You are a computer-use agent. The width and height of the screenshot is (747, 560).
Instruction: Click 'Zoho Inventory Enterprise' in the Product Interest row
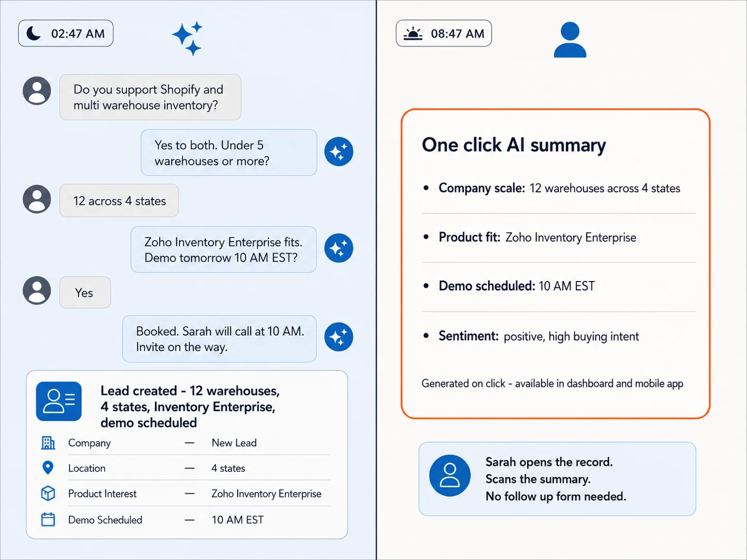(x=266, y=494)
